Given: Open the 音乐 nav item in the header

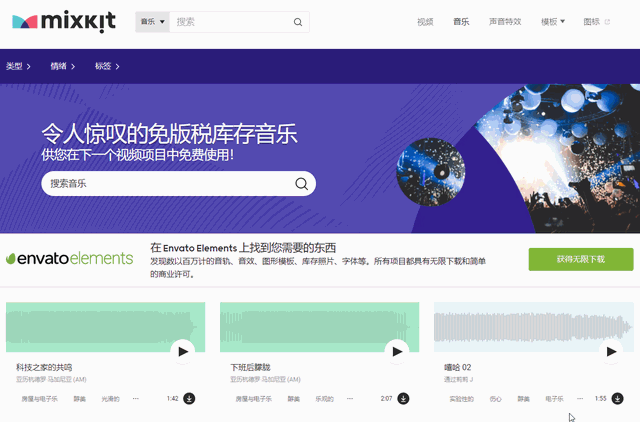Looking at the screenshot, I should 461,22.
